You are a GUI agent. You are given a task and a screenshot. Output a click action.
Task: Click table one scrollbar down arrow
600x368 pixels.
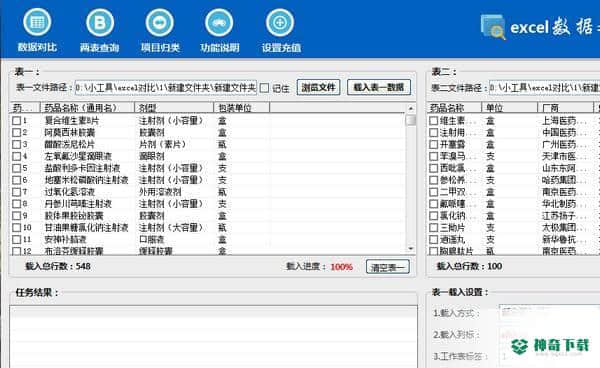[x=411, y=249]
